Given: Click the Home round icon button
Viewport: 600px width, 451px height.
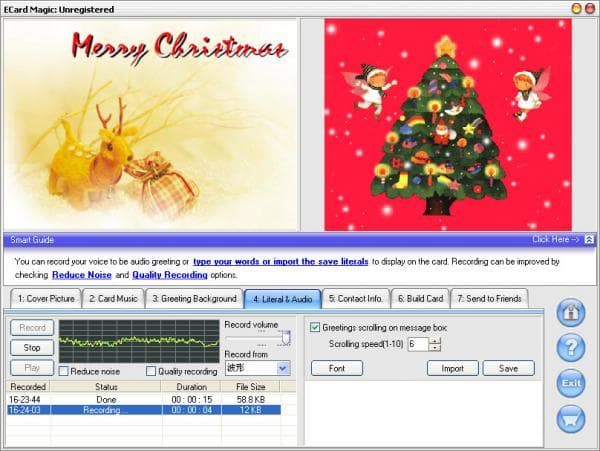Looking at the screenshot, I should pyautogui.click(x=571, y=313).
